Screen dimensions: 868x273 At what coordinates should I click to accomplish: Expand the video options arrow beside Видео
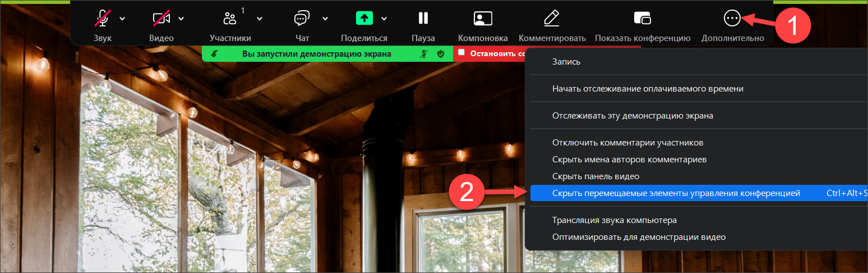click(181, 19)
